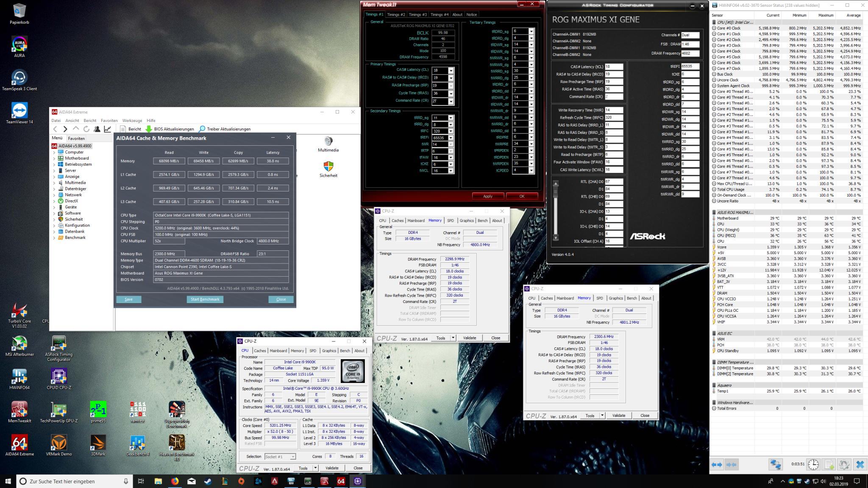Image resolution: width=868 pixels, height=488 pixels.
Task: Open TechPowerUp GPU-Z desktop icon
Action: pyautogui.click(x=59, y=412)
